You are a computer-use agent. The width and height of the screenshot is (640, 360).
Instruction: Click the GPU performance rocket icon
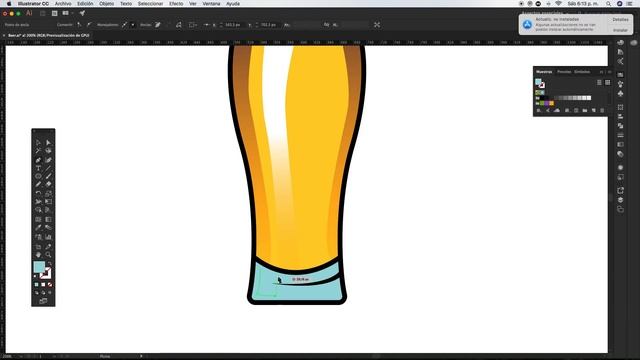coord(82,13)
